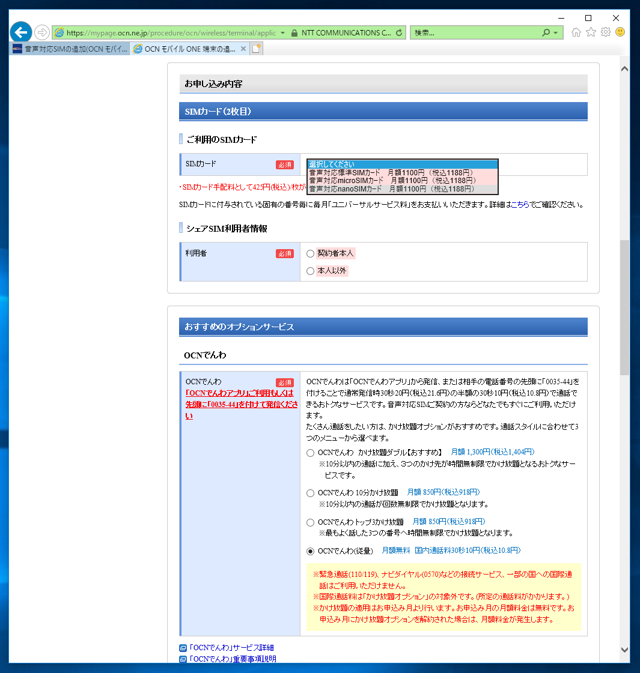Choose 音声対応nanoSIMカード option

[402, 189]
